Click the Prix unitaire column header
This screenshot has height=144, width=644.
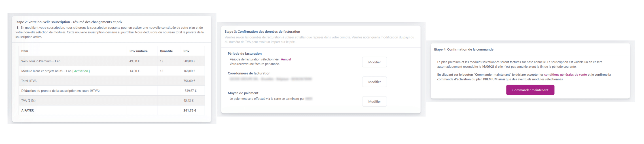(138, 51)
